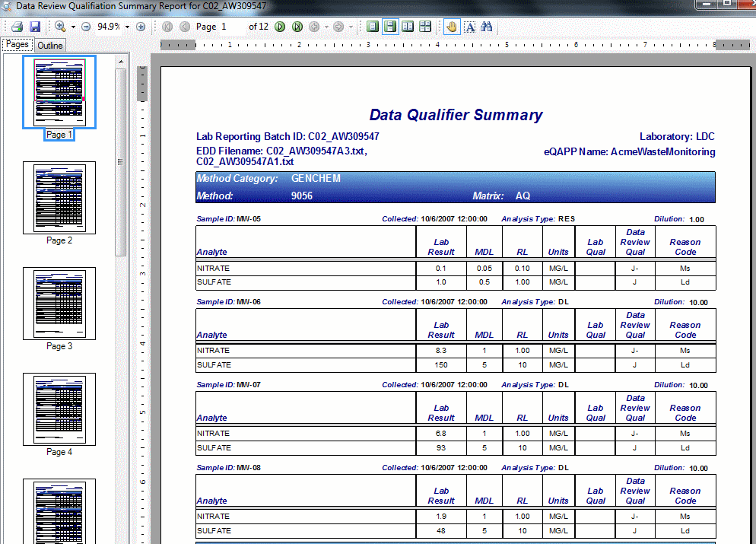
Task: Toggle single page view layout
Action: pos(373,27)
